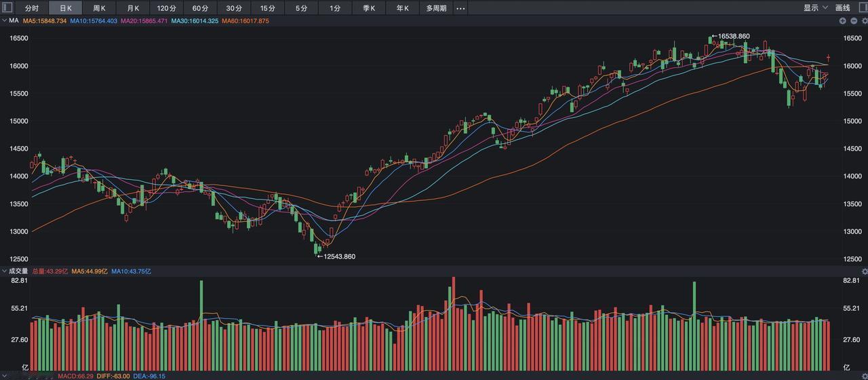Click the MA60:16017.875 value

pyautogui.click(x=245, y=21)
